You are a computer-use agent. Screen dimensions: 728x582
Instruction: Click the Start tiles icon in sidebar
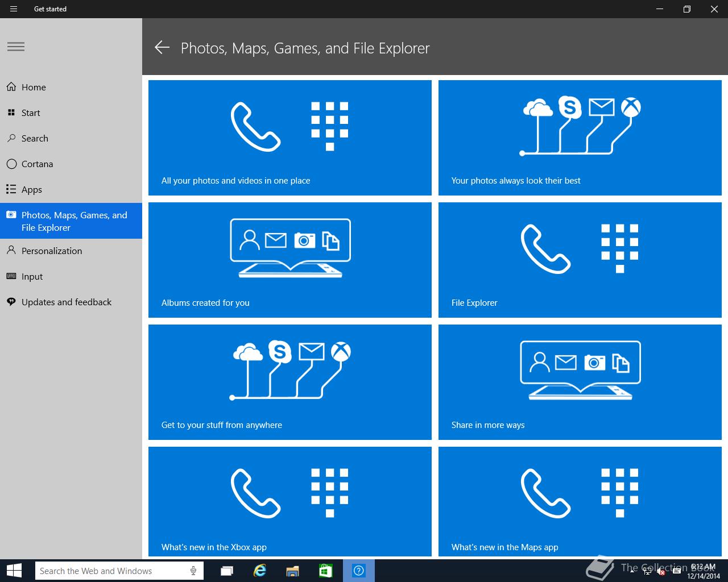[11, 113]
